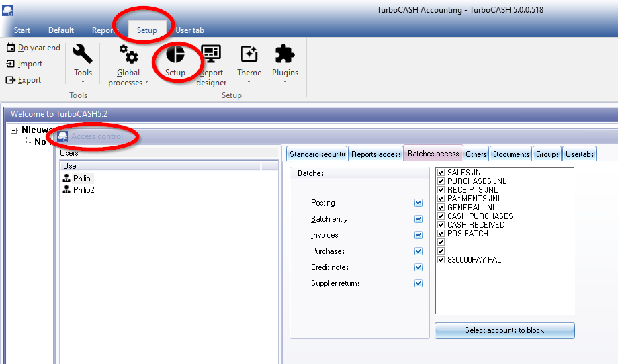Expand the Theme dropdown arrow
Viewport: 618px width, 364px height.
pos(249,82)
